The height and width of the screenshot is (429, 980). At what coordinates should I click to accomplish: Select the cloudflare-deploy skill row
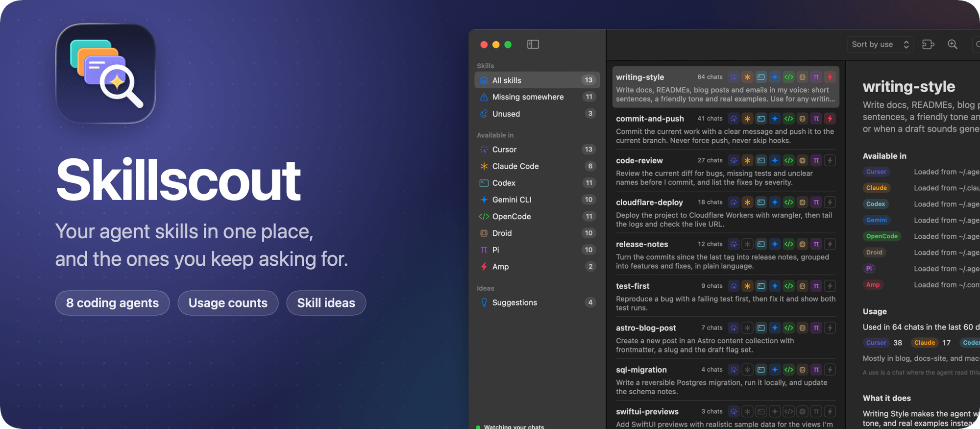point(726,212)
